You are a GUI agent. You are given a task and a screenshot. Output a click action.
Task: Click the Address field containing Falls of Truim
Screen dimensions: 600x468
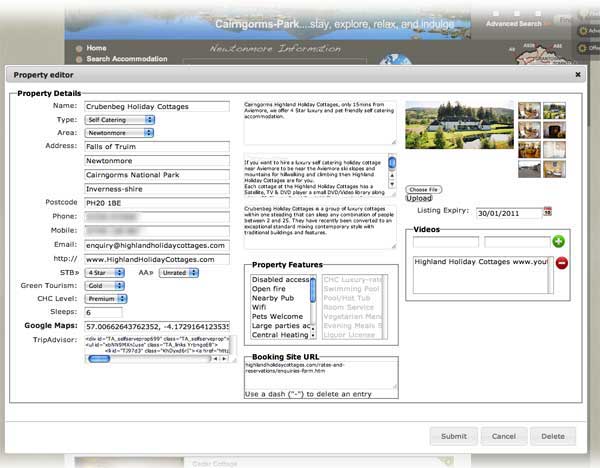(157, 147)
